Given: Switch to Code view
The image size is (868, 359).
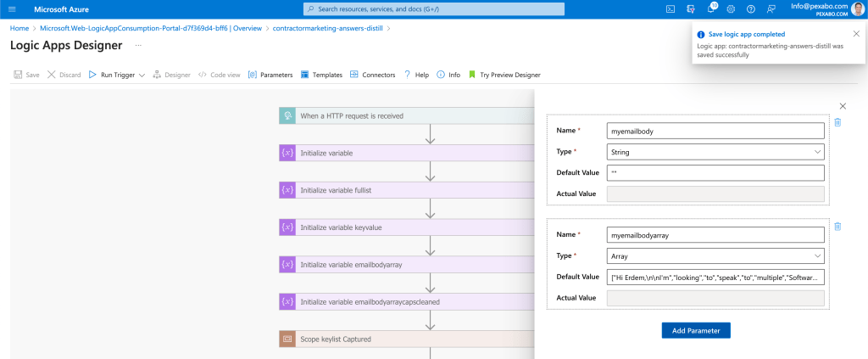Looking at the screenshot, I should pyautogui.click(x=220, y=75).
